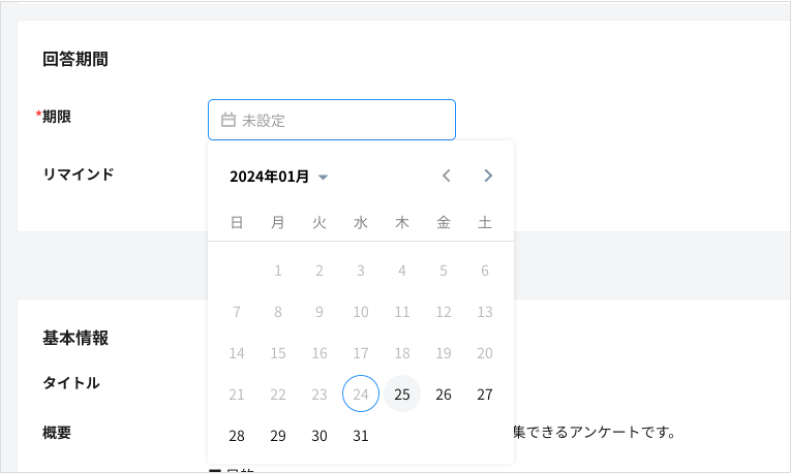Select January 29 in the calendar
Screen dimensions: 792x474
coord(278,436)
